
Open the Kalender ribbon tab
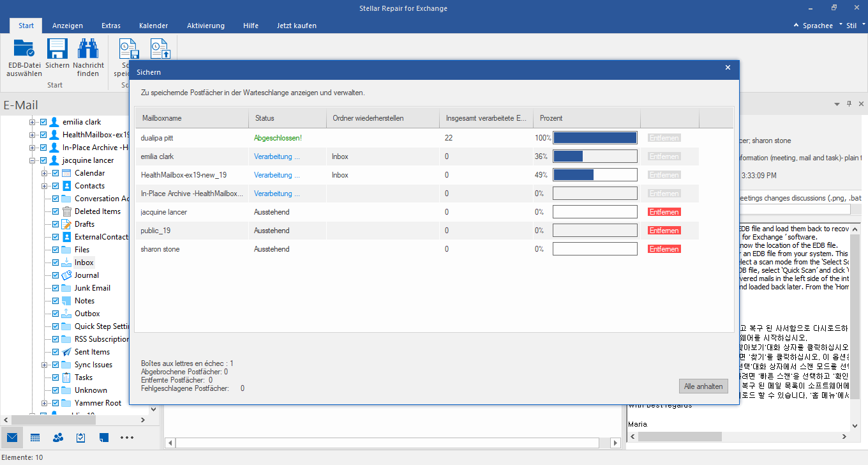click(x=153, y=26)
